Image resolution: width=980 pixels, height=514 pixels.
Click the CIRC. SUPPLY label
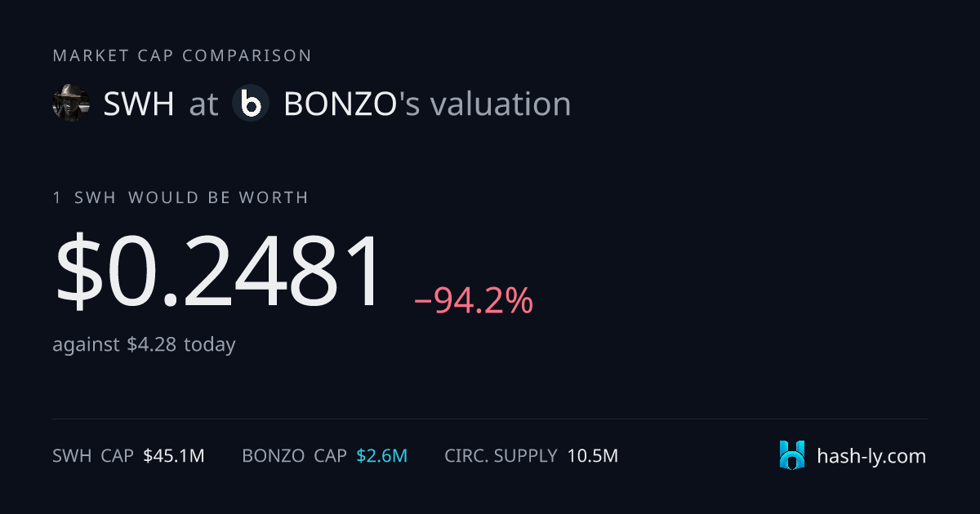coord(501,456)
